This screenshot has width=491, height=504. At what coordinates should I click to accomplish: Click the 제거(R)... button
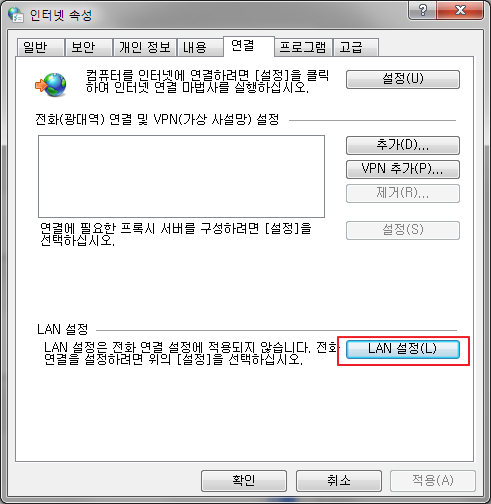pos(403,193)
